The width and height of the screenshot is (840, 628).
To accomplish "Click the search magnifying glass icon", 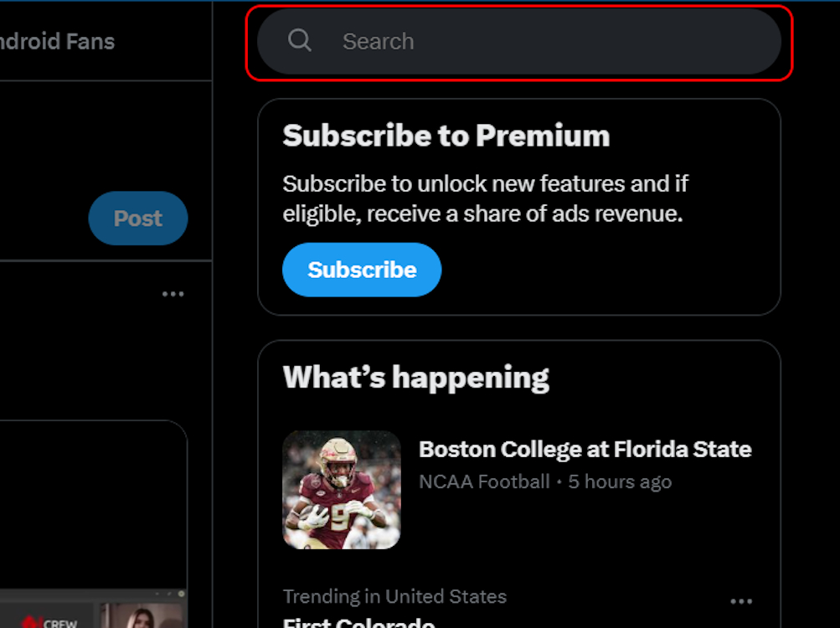I will click(x=300, y=40).
